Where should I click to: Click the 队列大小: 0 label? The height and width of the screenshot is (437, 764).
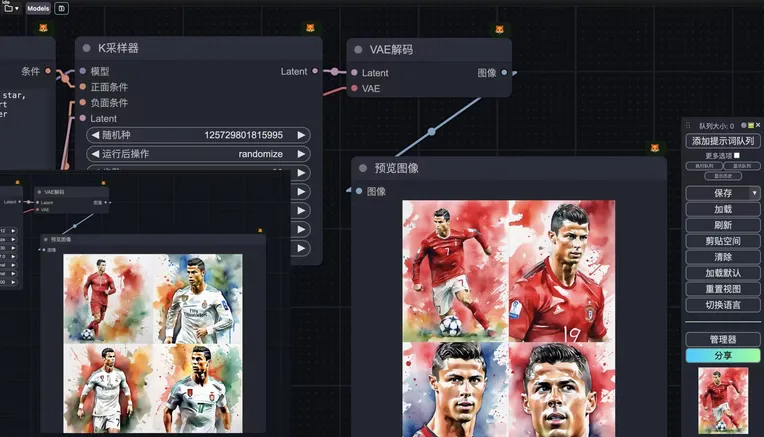click(x=716, y=126)
